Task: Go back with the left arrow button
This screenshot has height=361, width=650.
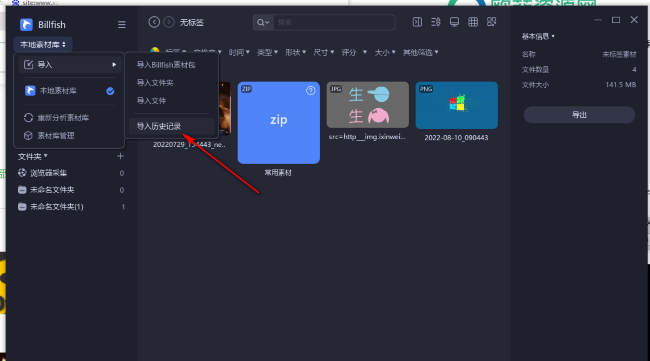Action: pyautogui.click(x=154, y=22)
